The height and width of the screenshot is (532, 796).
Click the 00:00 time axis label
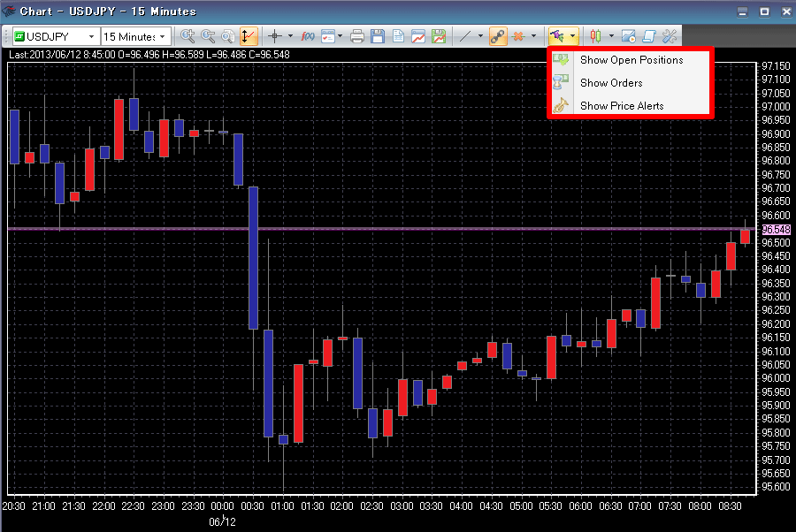pos(222,506)
